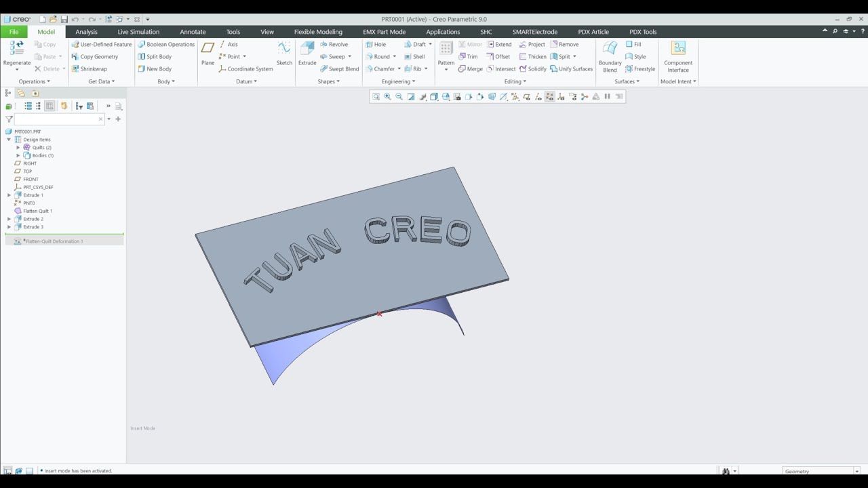Open the Engineering group dropdown
The image size is (868, 488).
tap(399, 81)
